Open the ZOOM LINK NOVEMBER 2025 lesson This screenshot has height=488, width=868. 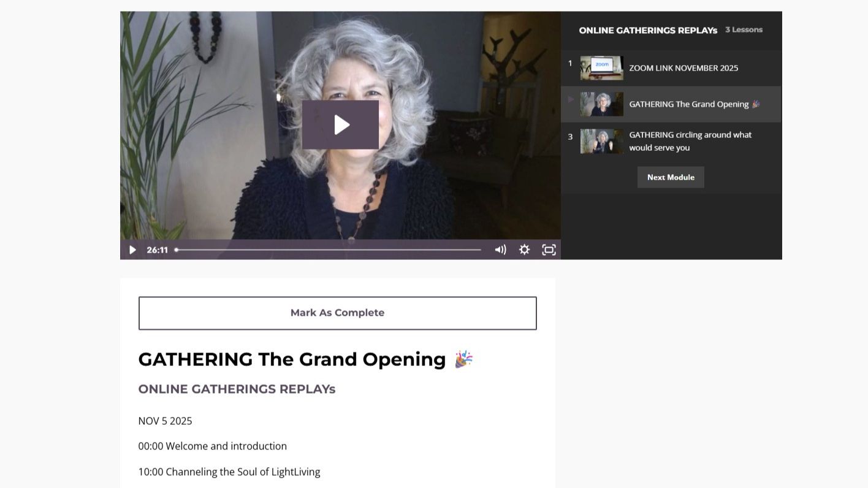click(683, 68)
